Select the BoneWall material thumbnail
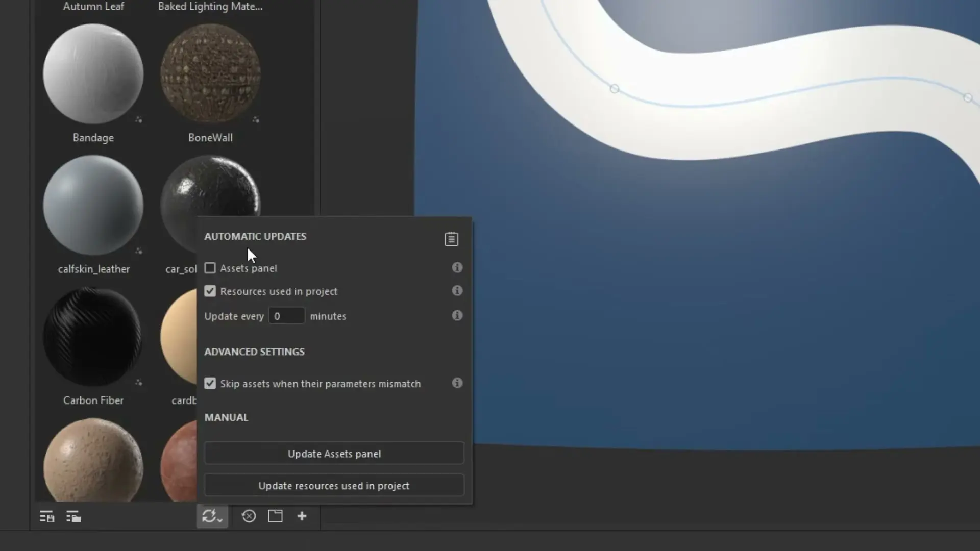The image size is (980, 551). click(210, 74)
